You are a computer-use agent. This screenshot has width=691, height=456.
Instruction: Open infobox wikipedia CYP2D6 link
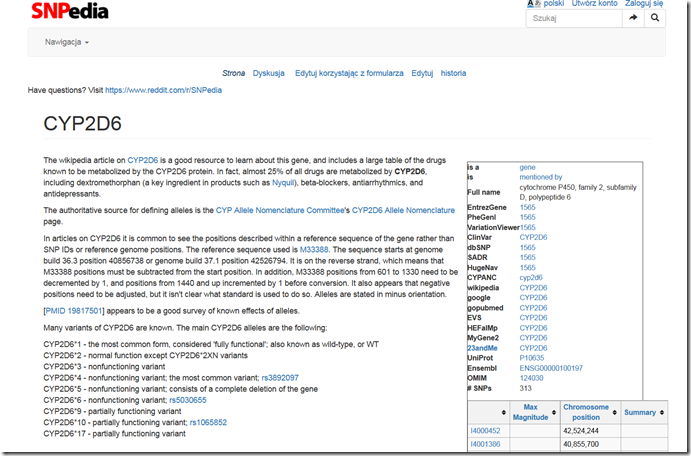point(533,288)
